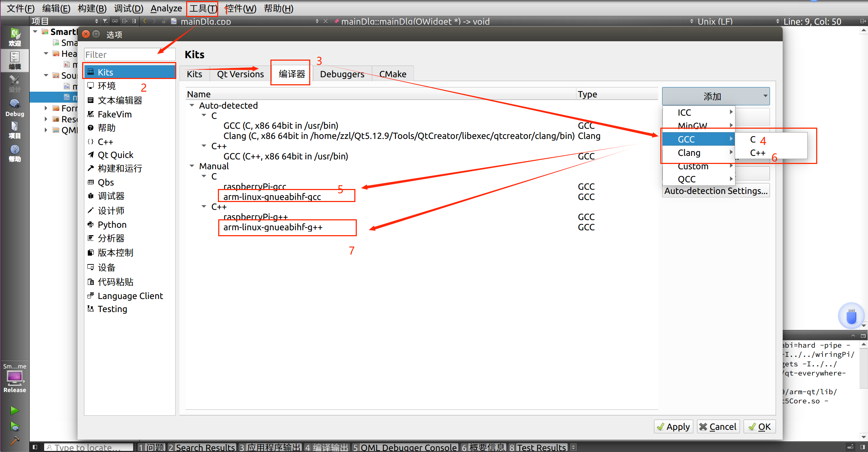Select C++ in the GCC submenu
Viewport: 868px width, 452px height.
point(757,153)
